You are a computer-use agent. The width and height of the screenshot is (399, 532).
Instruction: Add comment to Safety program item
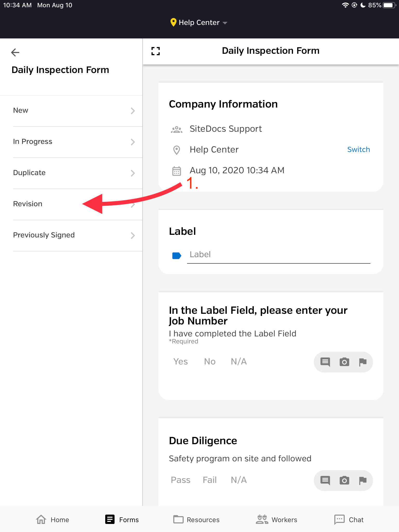(x=325, y=480)
